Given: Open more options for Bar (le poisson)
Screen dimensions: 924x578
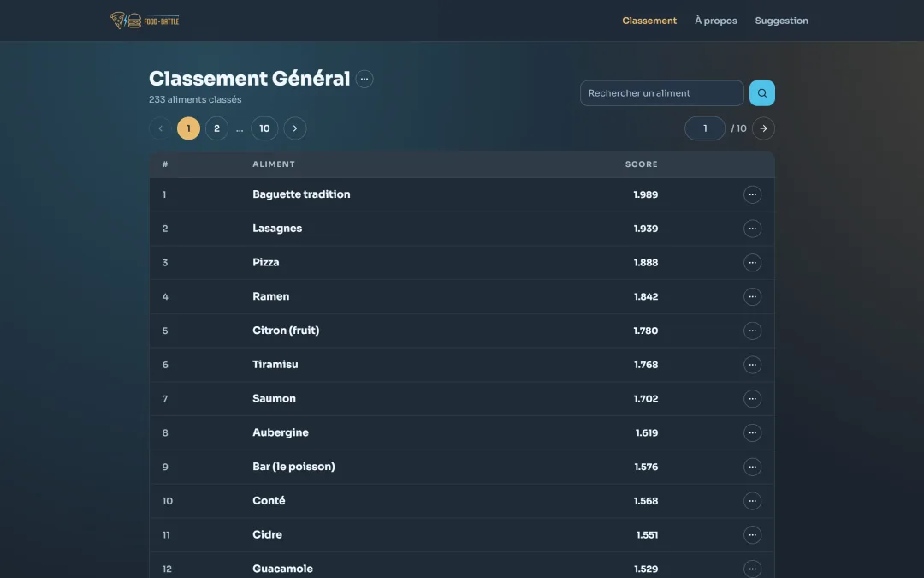Looking at the screenshot, I should click(753, 468).
